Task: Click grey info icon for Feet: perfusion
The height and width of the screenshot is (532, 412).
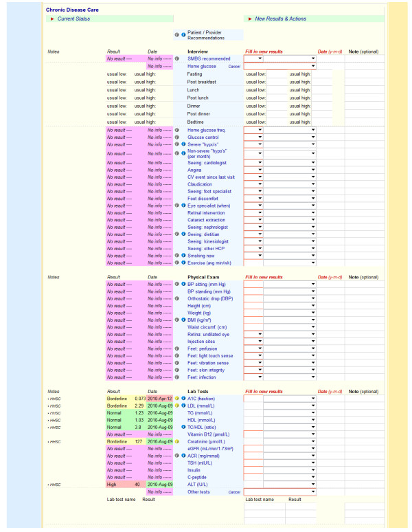Action: pos(176,348)
